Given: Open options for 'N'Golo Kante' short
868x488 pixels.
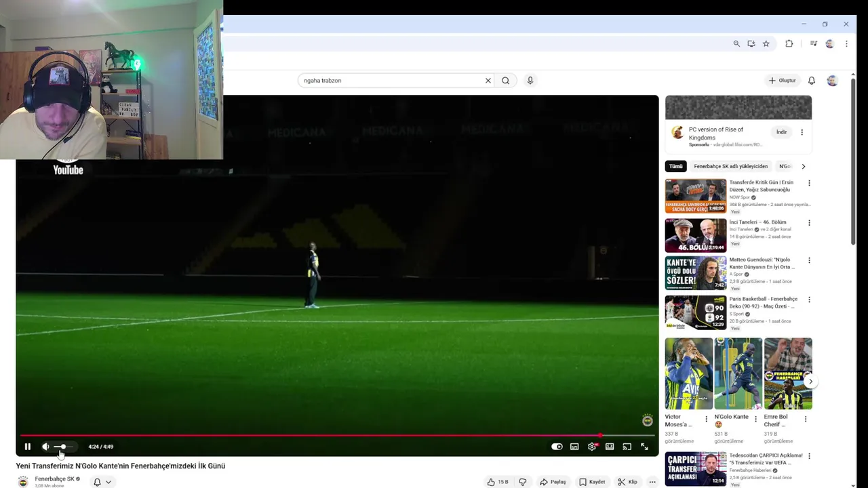Looking at the screenshot, I should click(x=755, y=419).
